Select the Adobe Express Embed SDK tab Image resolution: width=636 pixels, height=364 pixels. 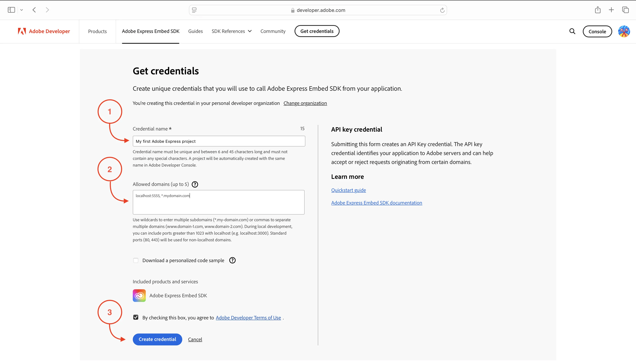[150, 31]
